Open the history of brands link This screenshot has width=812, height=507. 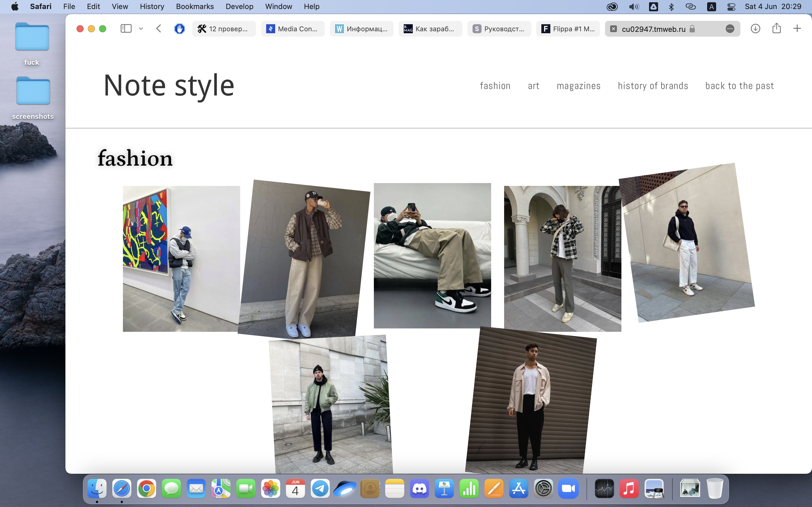tap(653, 86)
